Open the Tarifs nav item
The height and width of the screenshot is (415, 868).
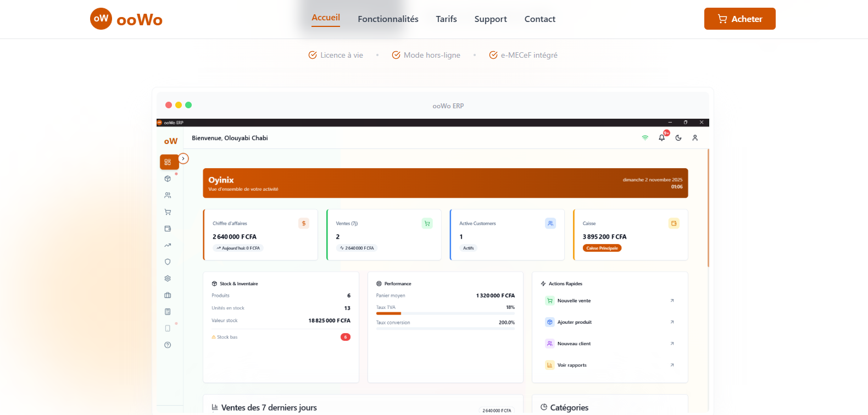point(446,19)
